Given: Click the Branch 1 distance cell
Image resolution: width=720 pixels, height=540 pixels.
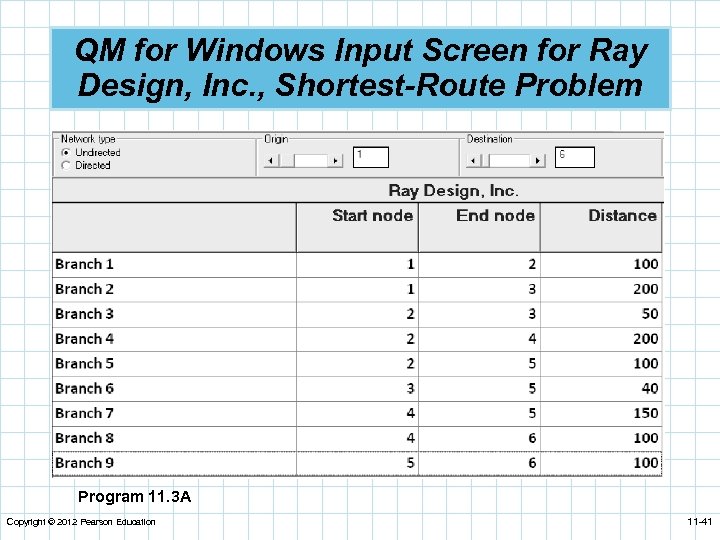Looking at the screenshot, I should (601, 264).
